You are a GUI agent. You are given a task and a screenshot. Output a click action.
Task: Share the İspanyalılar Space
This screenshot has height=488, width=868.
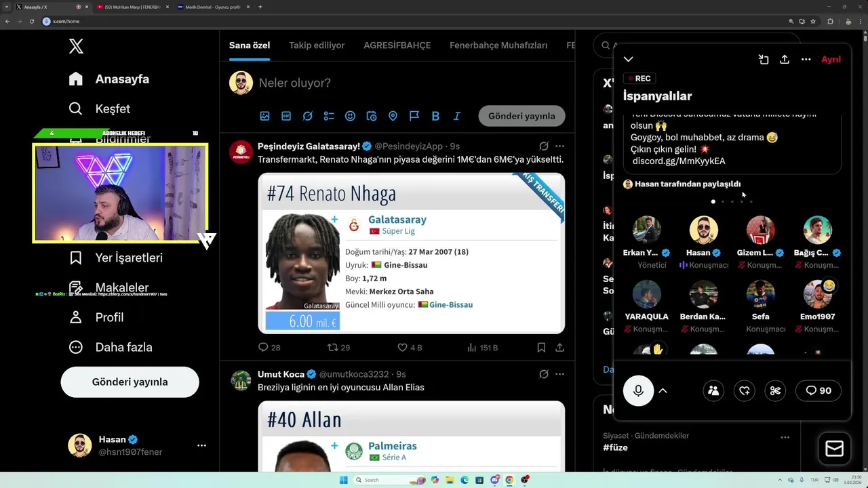(785, 60)
